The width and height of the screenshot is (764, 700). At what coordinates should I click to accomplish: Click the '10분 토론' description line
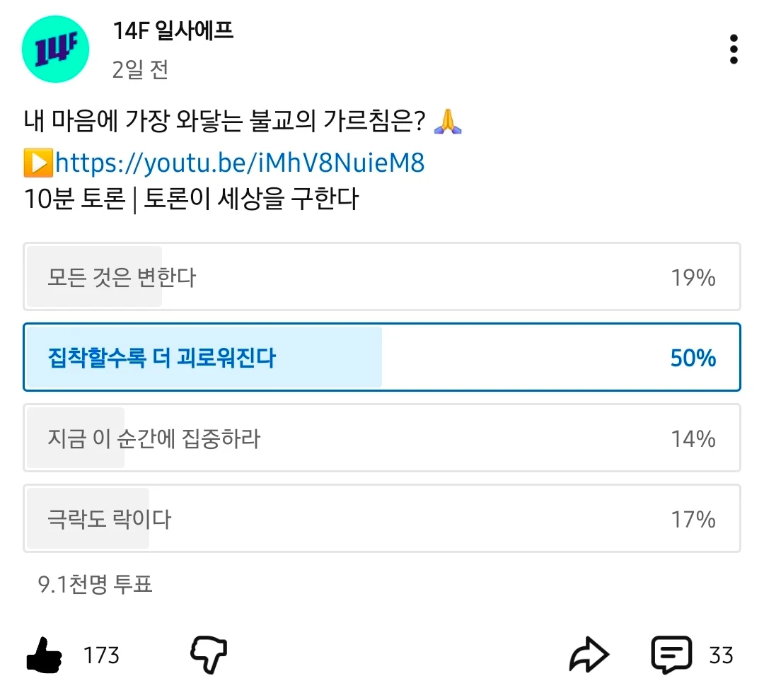pyautogui.click(x=191, y=199)
